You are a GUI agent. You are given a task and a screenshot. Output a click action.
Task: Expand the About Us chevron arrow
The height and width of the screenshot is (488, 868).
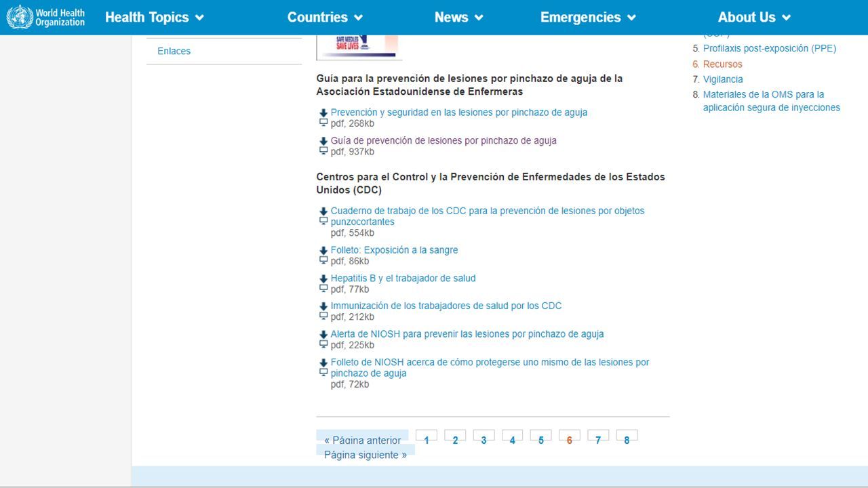tap(787, 18)
